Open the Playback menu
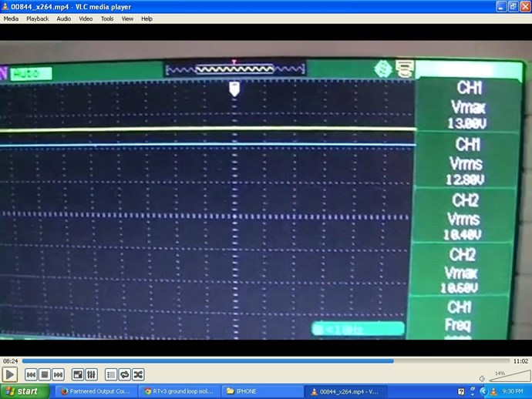 [x=38, y=18]
